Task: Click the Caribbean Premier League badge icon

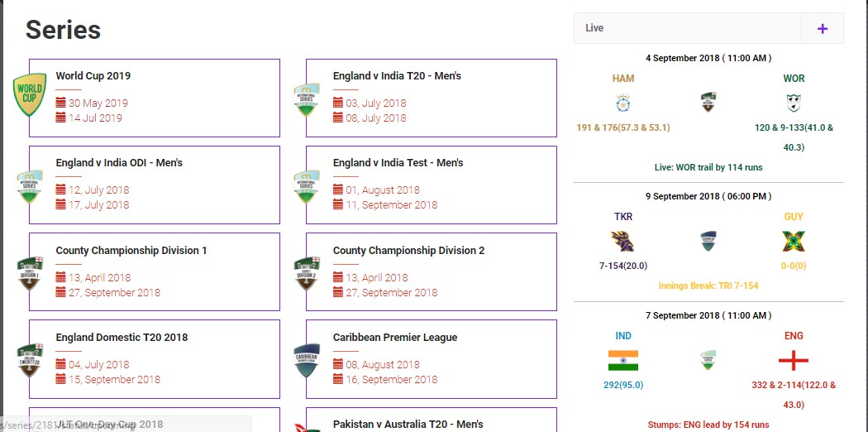Action: click(x=307, y=360)
